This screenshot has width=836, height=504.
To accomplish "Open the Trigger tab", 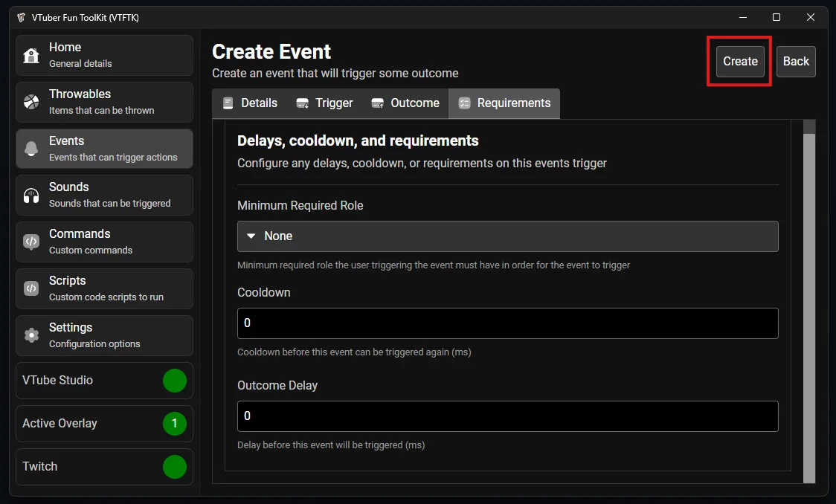I will (x=324, y=103).
